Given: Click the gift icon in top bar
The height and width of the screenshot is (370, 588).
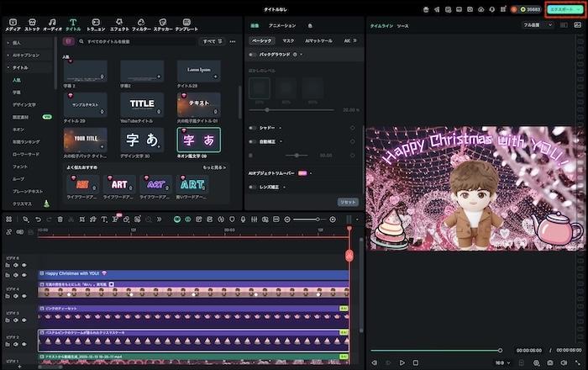Looking at the screenshot, I should coord(426,9).
